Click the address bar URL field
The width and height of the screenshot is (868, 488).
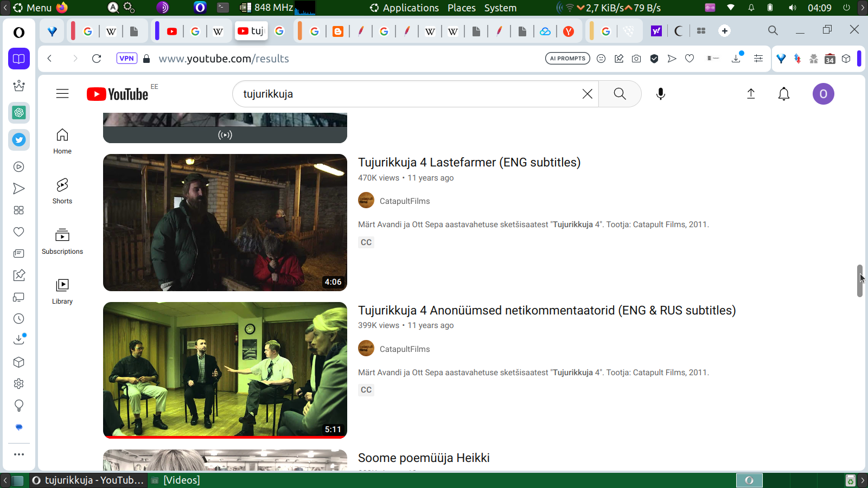[x=347, y=59]
